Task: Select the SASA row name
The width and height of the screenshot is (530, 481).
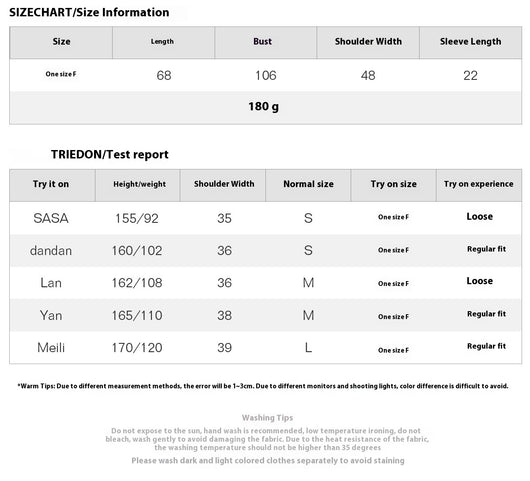Action: [51, 218]
